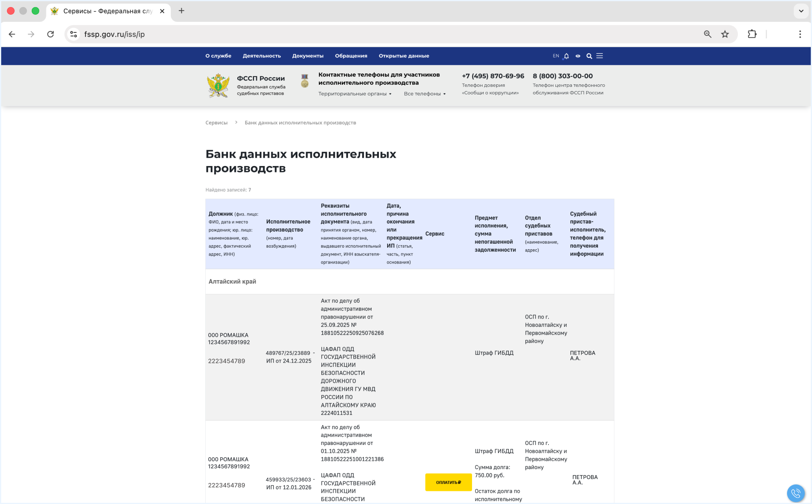Screen dimensions: 812x504
Task: Open browser extensions puzzle icon
Action: click(x=752, y=34)
